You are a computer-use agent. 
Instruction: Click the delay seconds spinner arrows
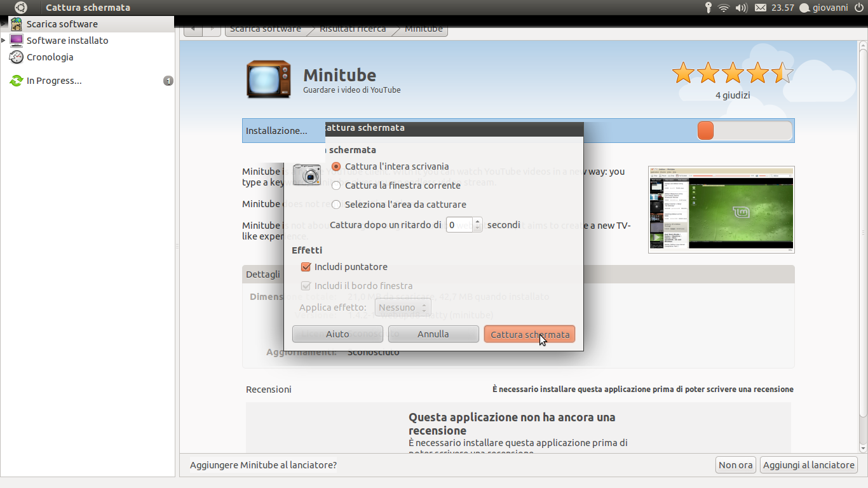pos(478,225)
